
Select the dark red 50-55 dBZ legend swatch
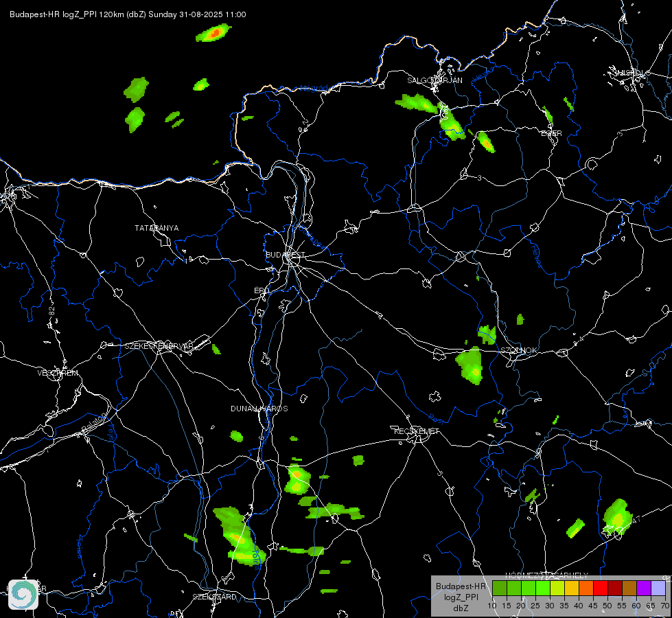[x=615, y=588]
